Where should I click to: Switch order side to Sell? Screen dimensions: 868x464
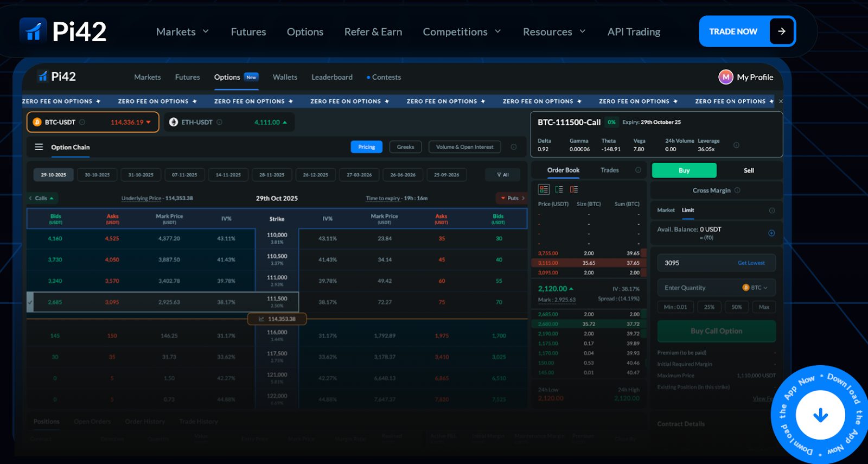[749, 170]
